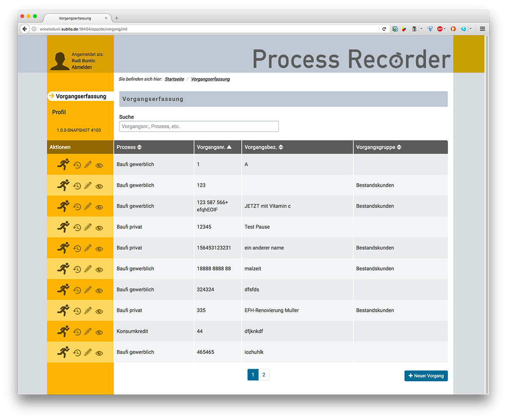Open history clock icon for Vorgangsnr. 123
This screenshot has height=420, width=507.
pyautogui.click(x=77, y=186)
